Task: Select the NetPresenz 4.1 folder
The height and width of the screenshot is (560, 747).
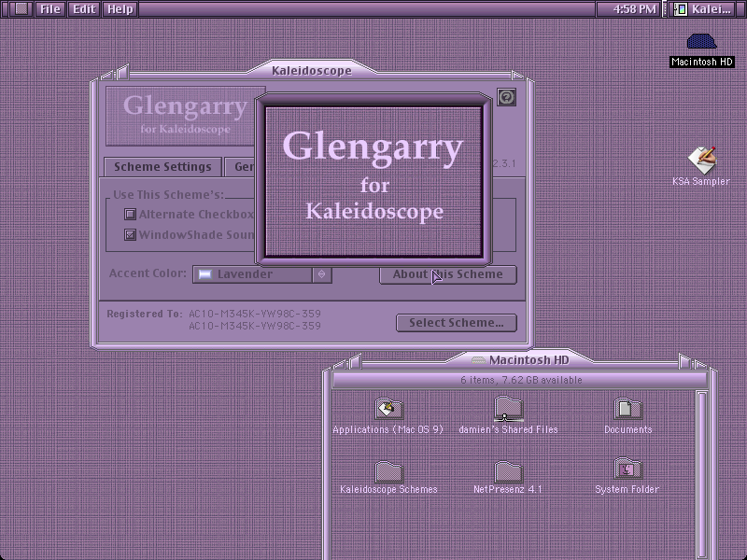Action: tap(509, 471)
